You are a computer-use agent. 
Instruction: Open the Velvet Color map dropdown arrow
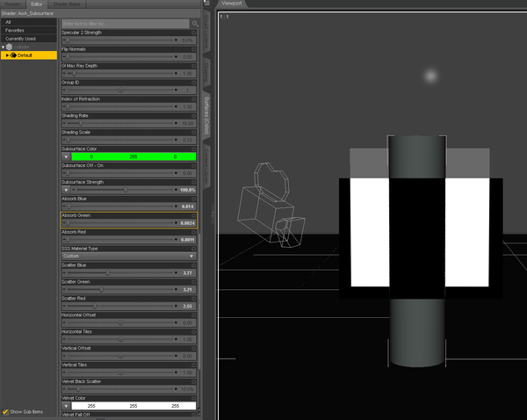[66, 406]
